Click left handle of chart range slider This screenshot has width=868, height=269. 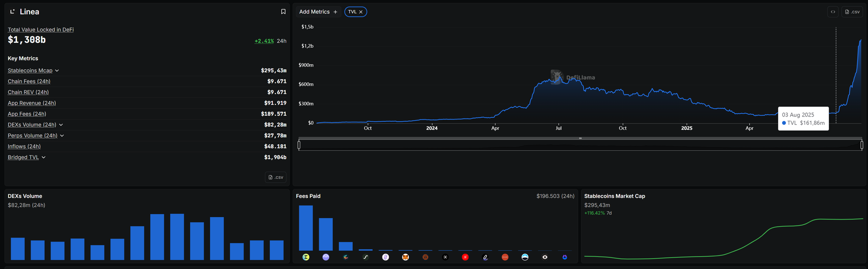(299, 145)
